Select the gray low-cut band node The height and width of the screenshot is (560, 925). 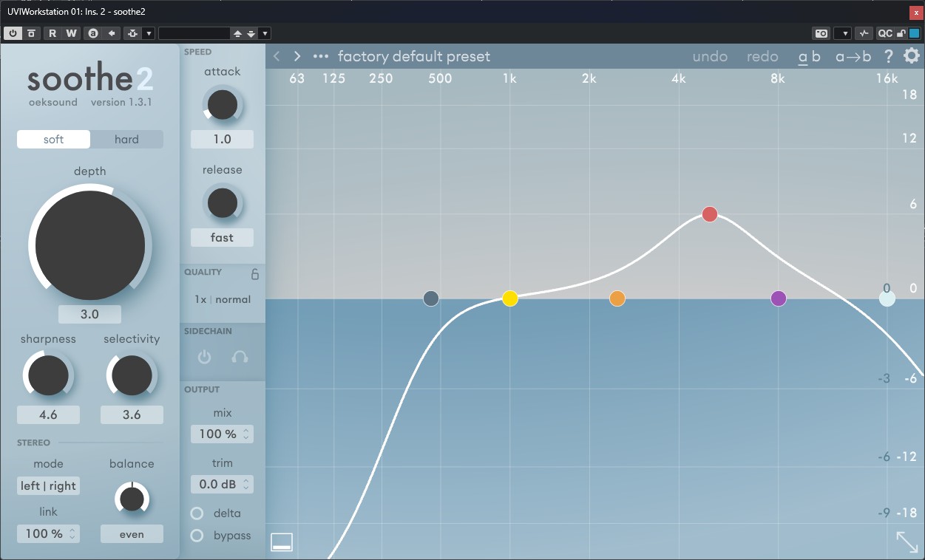[431, 298]
